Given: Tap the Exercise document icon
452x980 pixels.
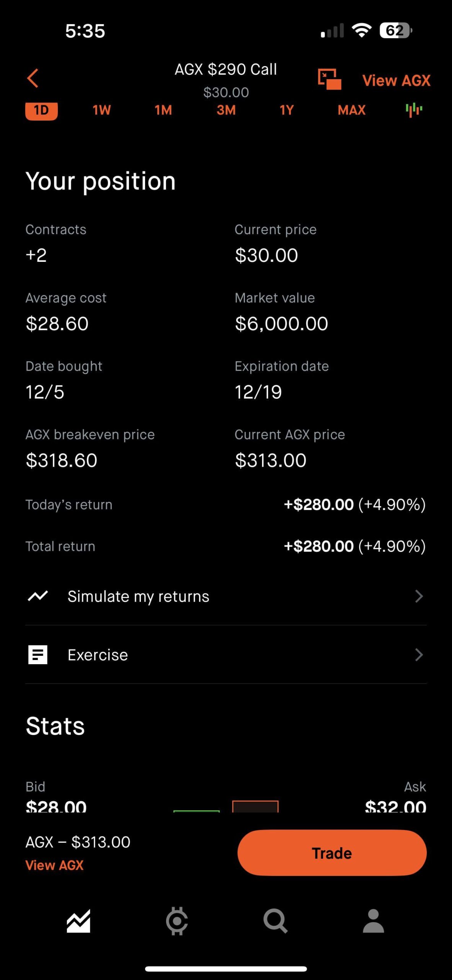Looking at the screenshot, I should click(x=38, y=655).
